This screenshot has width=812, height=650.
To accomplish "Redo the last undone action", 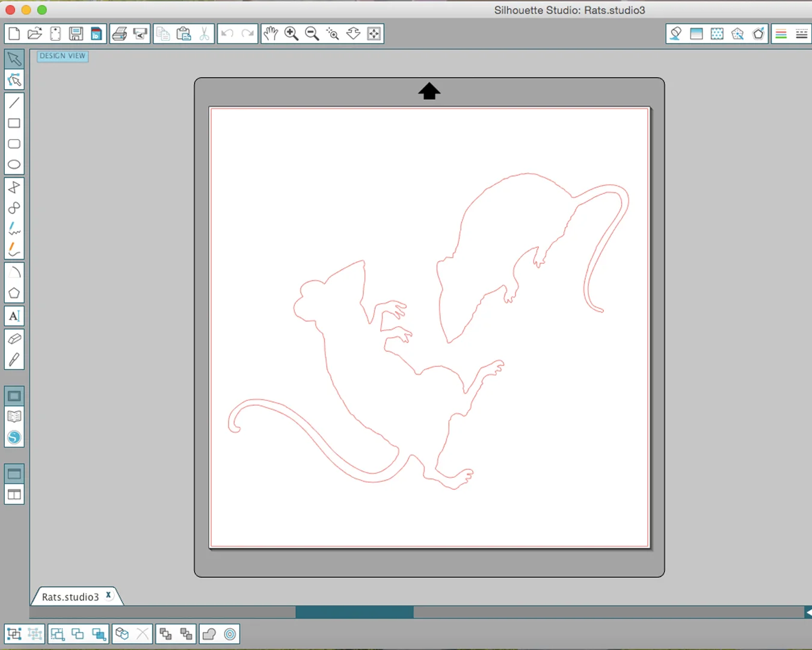I will pos(248,34).
